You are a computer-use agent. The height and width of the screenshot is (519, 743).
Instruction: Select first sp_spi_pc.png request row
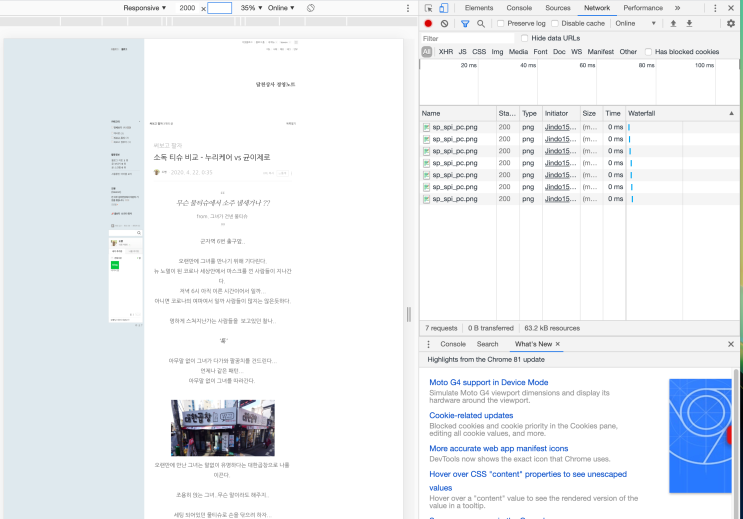coord(579,127)
